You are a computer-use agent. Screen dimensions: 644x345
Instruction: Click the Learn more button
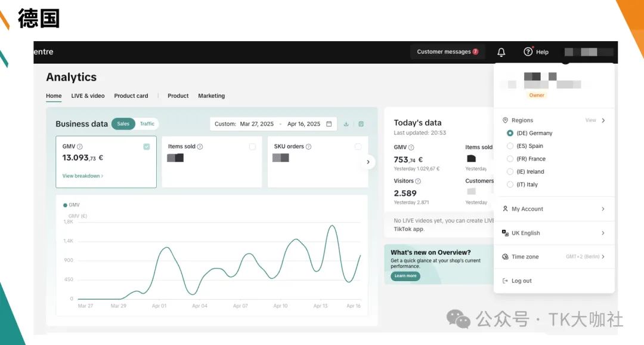coord(405,276)
